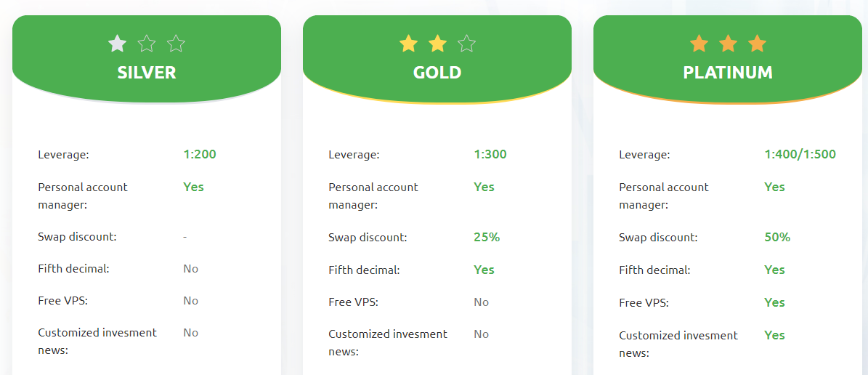
Task: Click the third empty star on Silver card
Action: click(x=176, y=43)
